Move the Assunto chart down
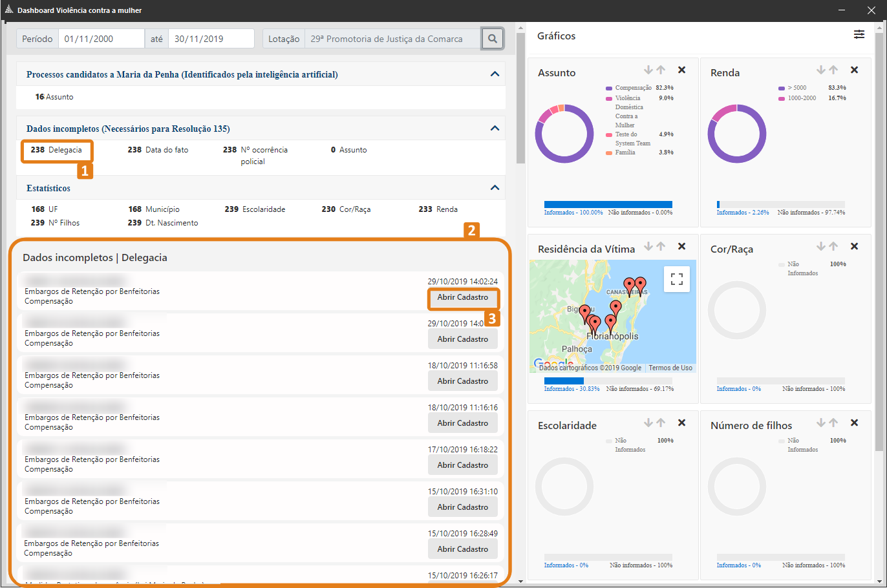Image resolution: width=887 pixels, height=588 pixels. (648, 70)
